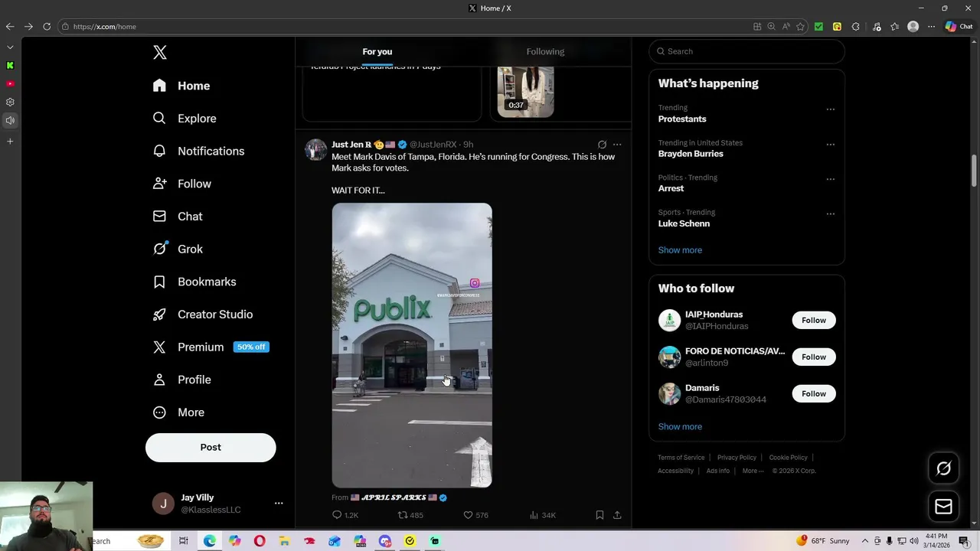980x551 pixels.
Task: Reply to the post with 1.2K comments
Action: pyautogui.click(x=345, y=515)
